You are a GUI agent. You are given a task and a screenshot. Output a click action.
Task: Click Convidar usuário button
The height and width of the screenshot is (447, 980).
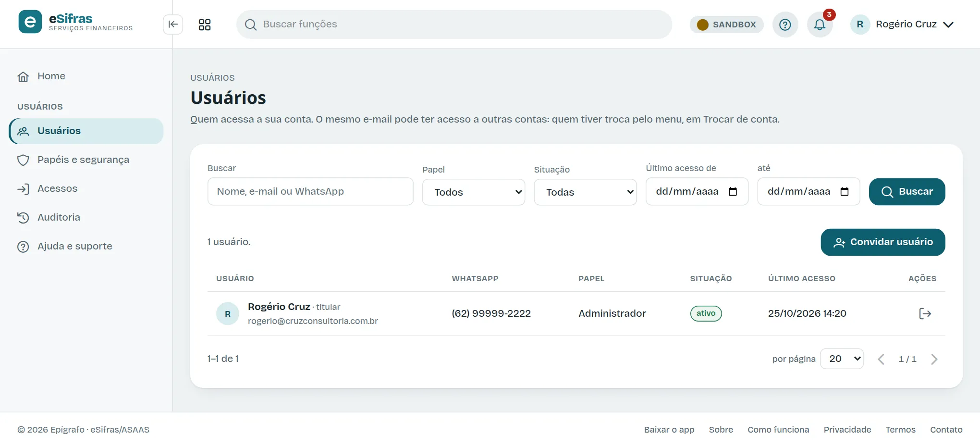883,242
